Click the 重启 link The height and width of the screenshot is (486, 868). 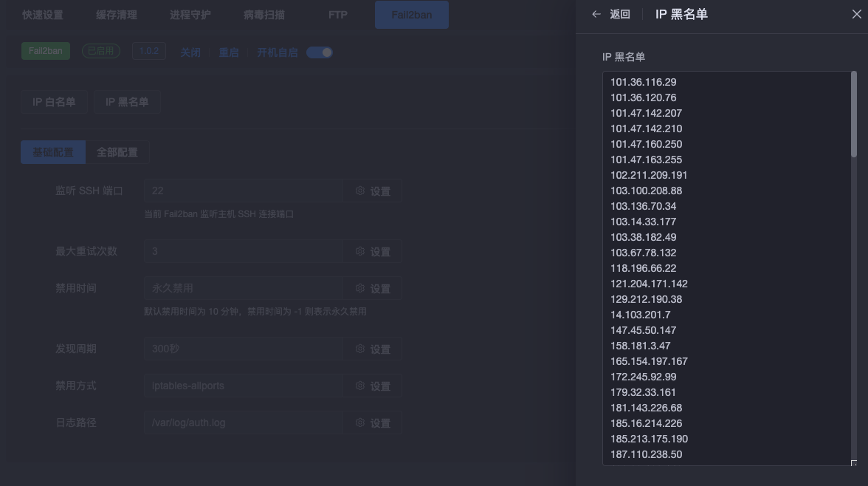click(229, 52)
